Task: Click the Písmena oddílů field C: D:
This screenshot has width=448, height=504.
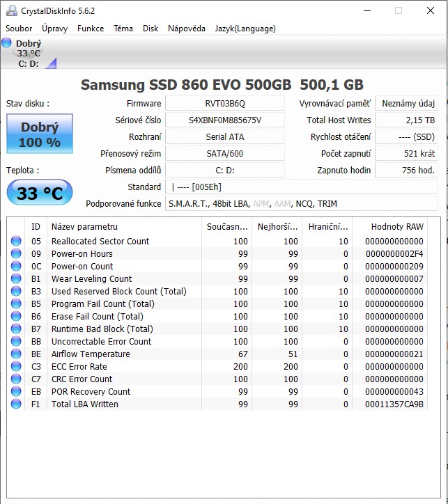Action: 225,171
